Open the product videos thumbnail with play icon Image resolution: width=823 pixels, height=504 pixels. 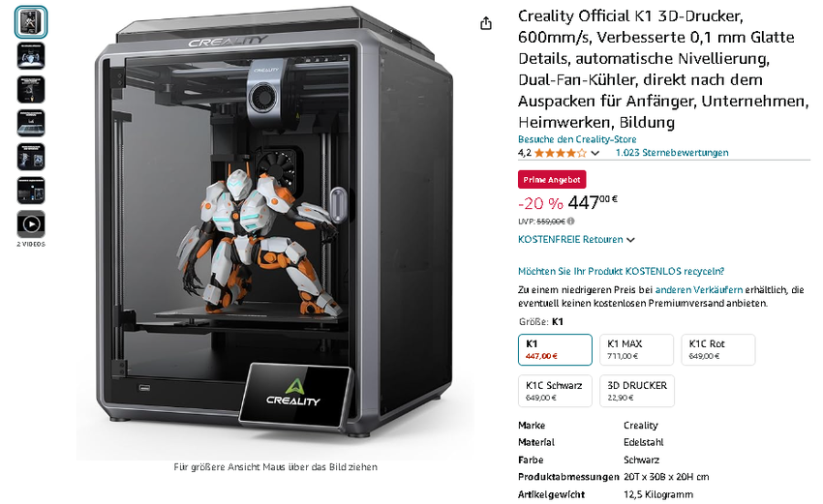coord(31,224)
